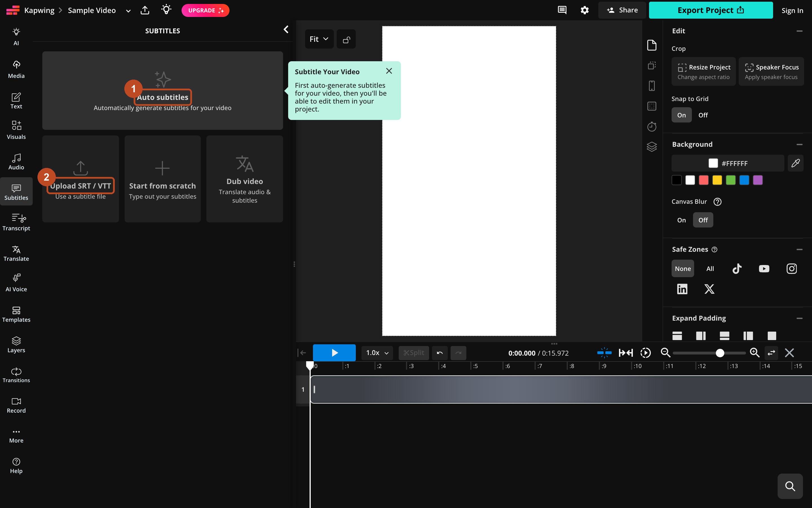Click the Share button
Viewport: 812px width, 508px height.
tap(622, 10)
